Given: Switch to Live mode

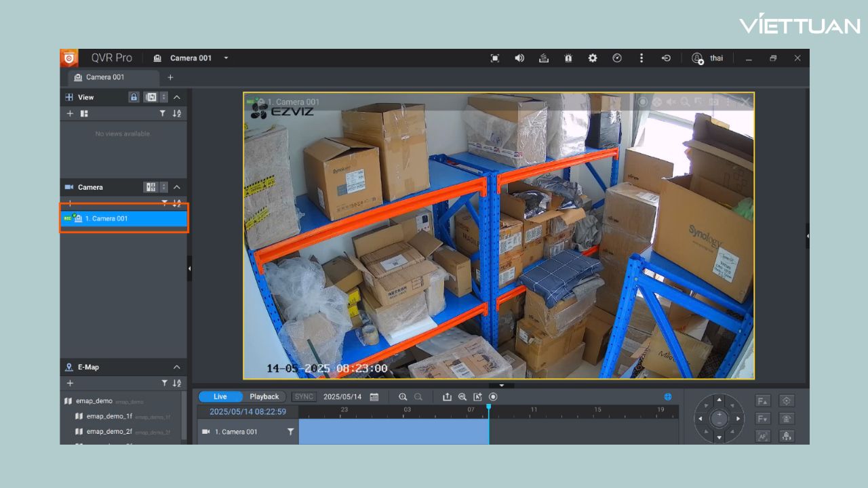Looking at the screenshot, I should point(220,396).
